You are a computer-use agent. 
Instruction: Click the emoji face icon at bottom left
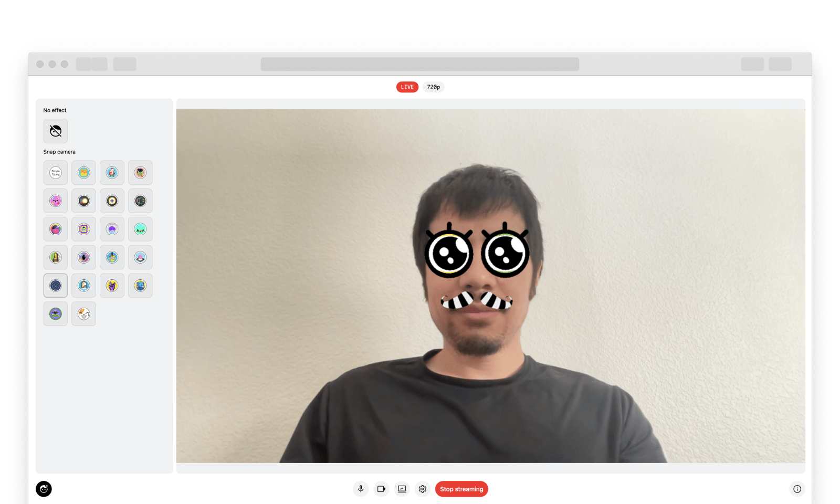[x=44, y=489]
